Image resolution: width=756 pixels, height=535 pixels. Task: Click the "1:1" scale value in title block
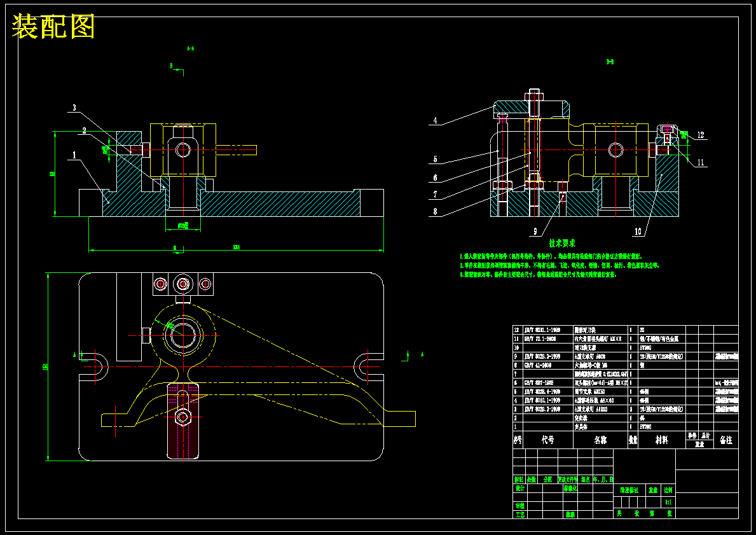tap(669, 502)
